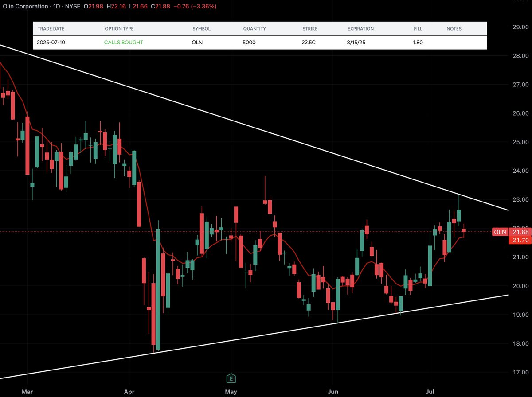Screen dimensions: 532x397
Task: Click the 18.00 price axis label
Action: pyautogui.click(x=520, y=344)
